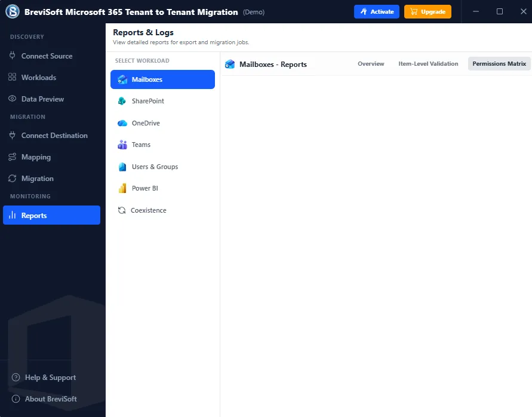
Task: Click the rocket icon in Activate button
Action: click(364, 11)
